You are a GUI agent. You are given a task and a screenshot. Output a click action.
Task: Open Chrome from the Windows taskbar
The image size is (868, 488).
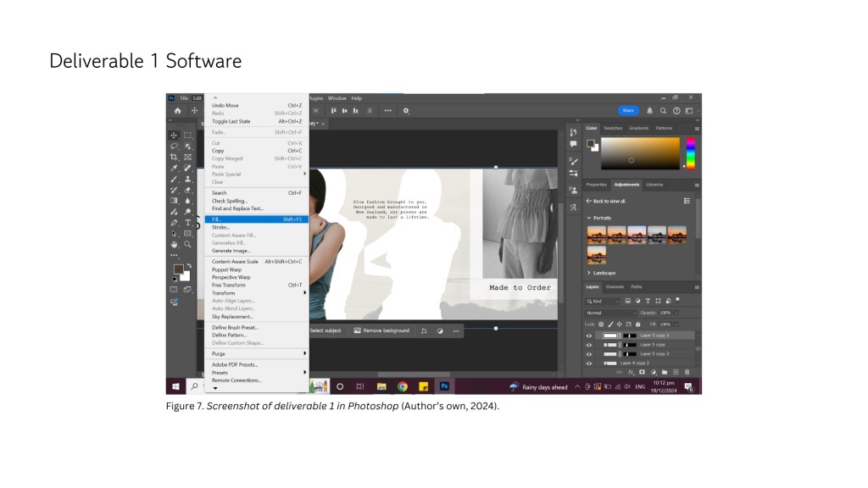(x=403, y=386)
